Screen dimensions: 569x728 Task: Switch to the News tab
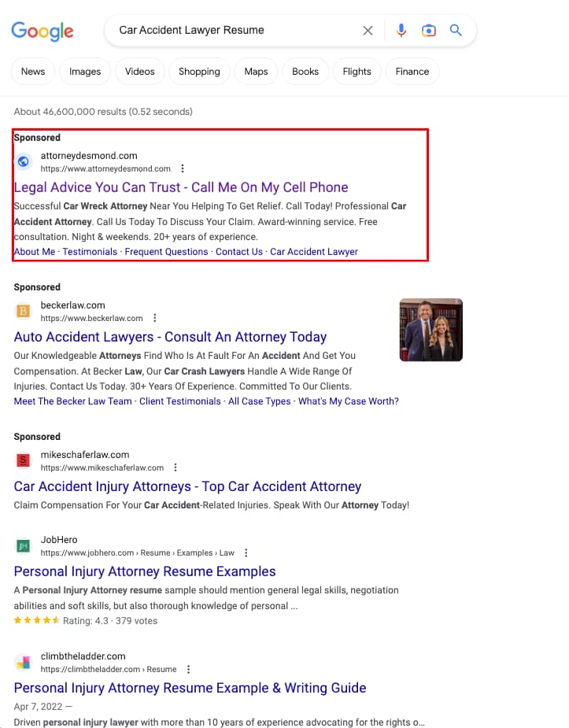coord(33,72)
